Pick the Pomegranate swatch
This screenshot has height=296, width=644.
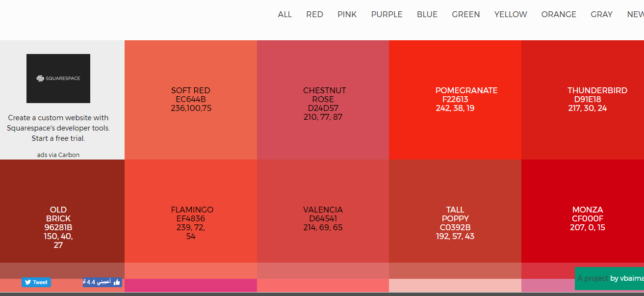pos(455,99)
